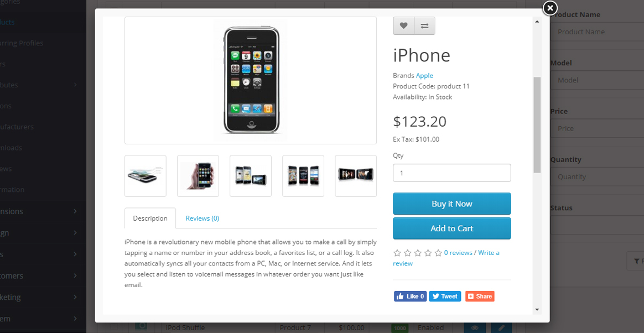Click the eye view icon for iPod Shuffle
644x333 pixels.
pos(475,327)
